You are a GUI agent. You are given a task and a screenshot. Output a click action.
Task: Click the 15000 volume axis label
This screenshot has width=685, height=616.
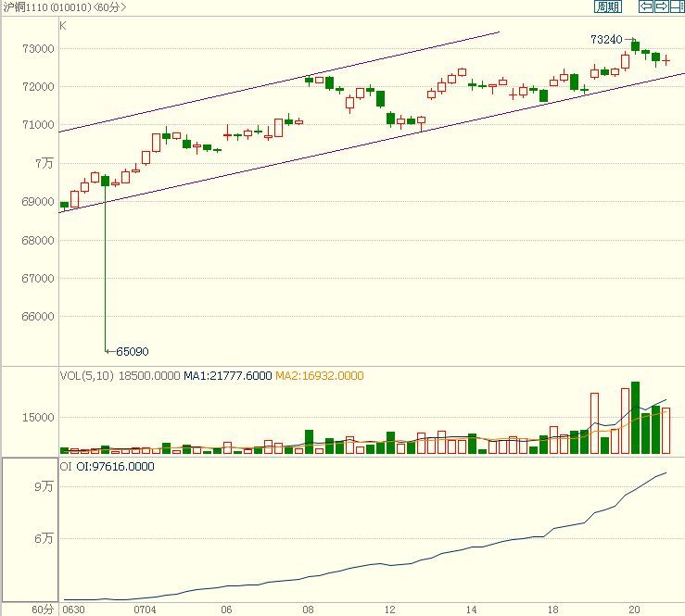click(38, 418)
